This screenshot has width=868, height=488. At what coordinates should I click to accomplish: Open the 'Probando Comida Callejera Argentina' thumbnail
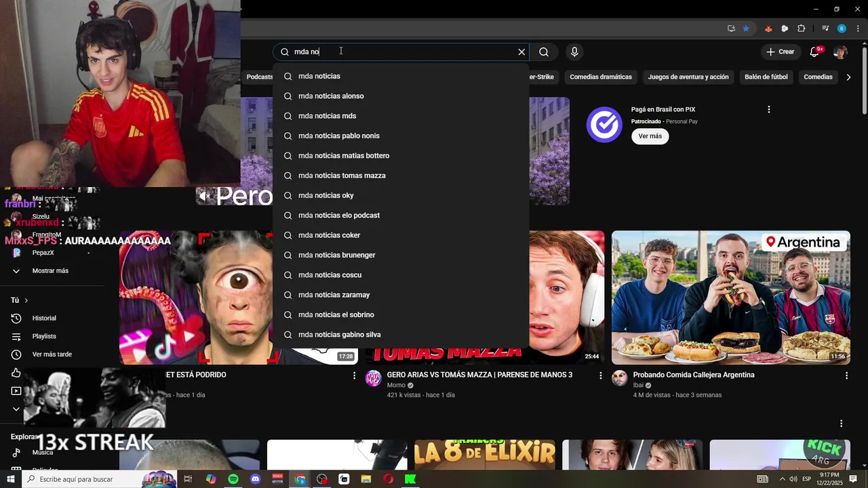731,298
